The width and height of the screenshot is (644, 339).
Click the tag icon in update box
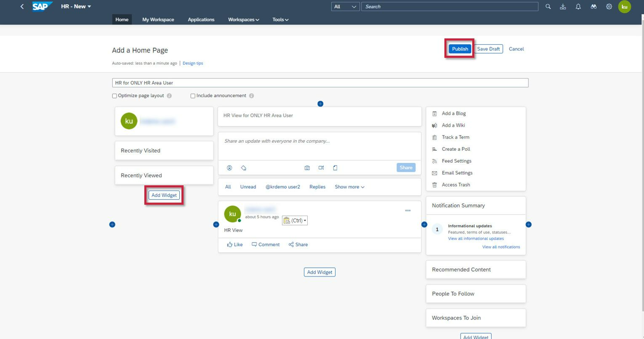[x=243, y=168]
